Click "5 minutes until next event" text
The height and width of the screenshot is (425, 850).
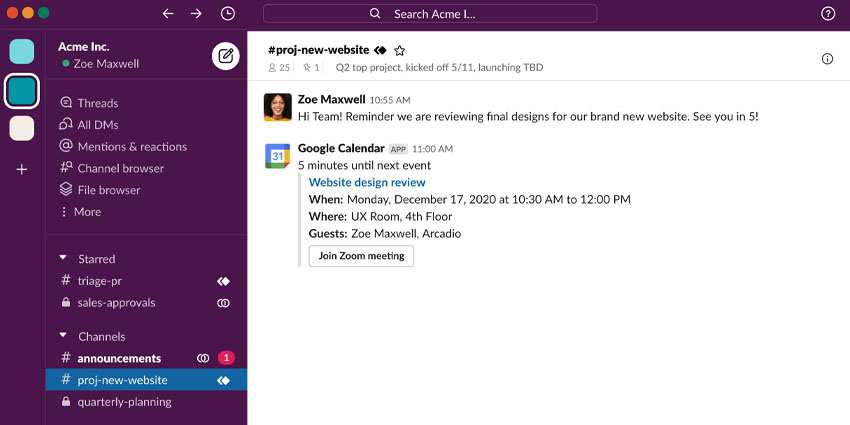tap(365, 165)
